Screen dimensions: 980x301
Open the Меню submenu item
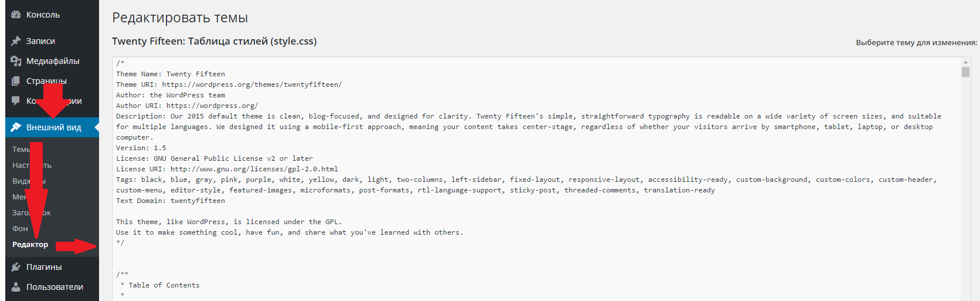tap(18, 197)
